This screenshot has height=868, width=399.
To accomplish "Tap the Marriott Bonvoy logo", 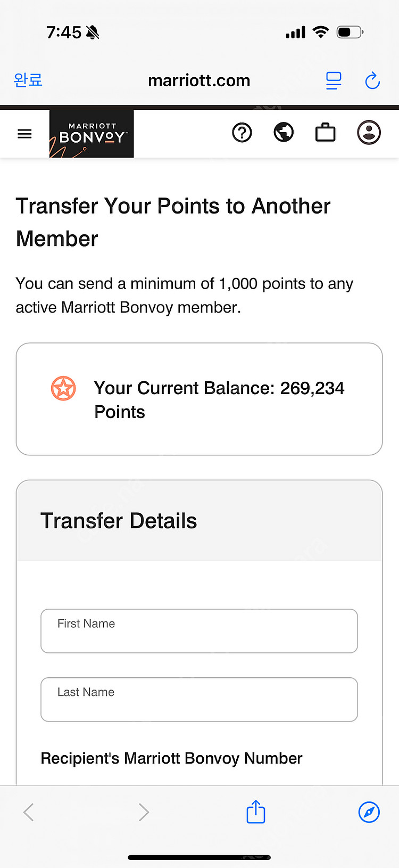I will (92, 134).
